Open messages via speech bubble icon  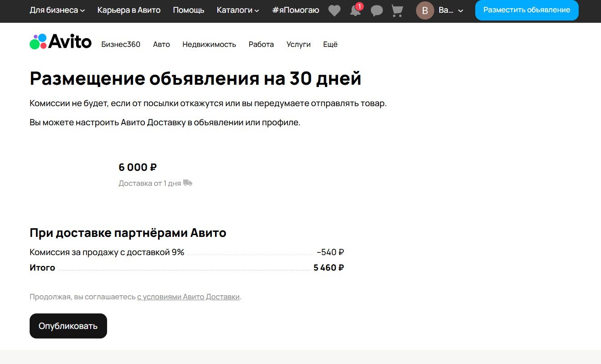(377, 10)
